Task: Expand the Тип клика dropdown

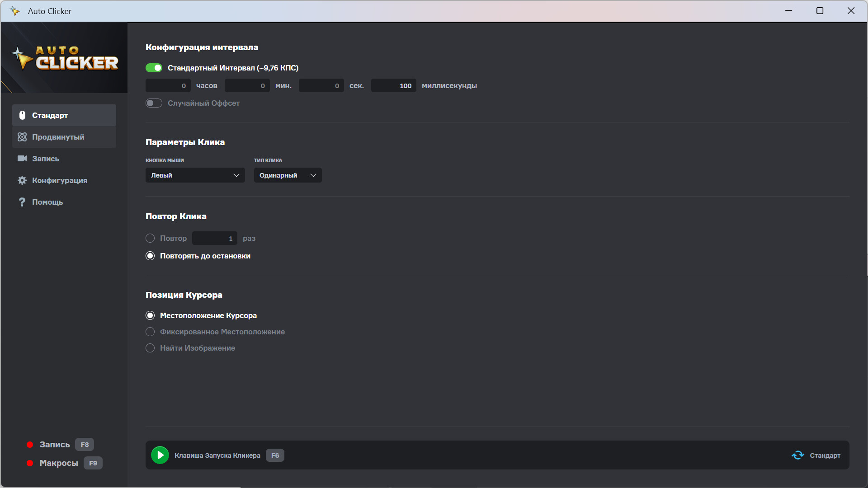Action: coord(288,175)
